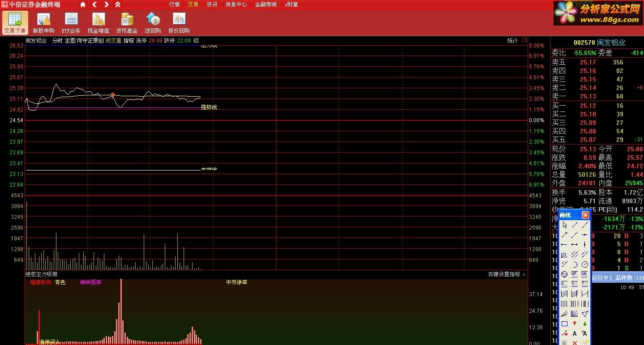Click the double up-arrow collapse icon
Image resolution: width=644 pixels, height=345 pixels.
117,4
